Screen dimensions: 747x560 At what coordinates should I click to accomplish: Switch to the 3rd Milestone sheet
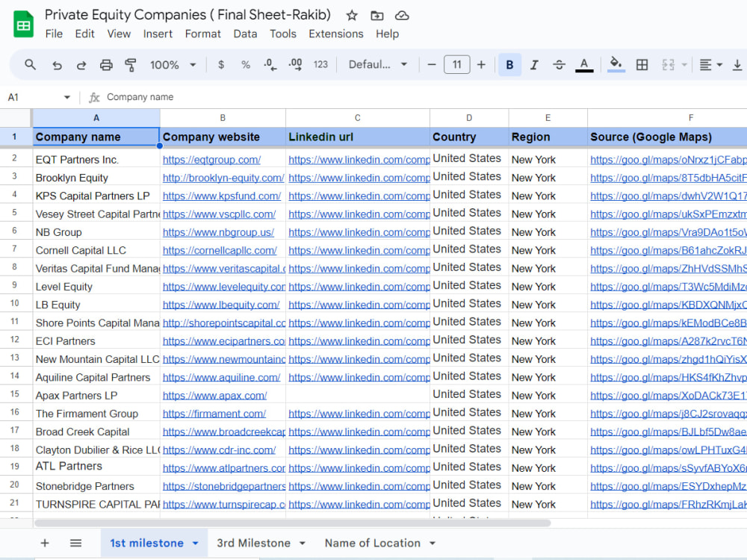pyautogui.click(x=251, y=543)
